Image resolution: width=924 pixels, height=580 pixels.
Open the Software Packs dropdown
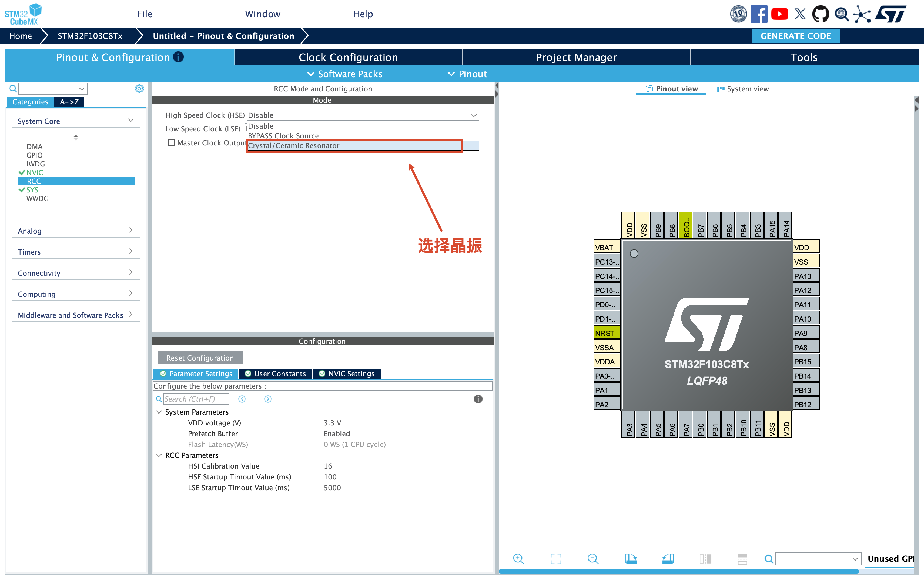pyautogui.click(x=345, y=74)
